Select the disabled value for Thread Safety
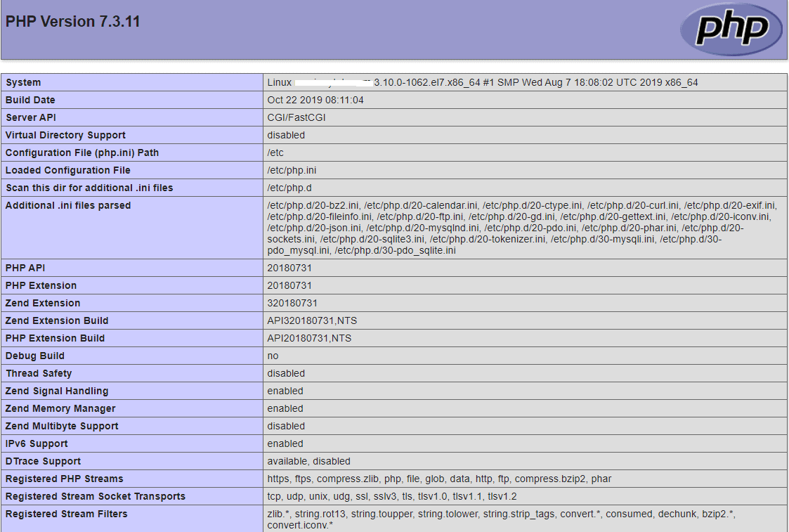This screenshot has height=532, width=789. click(x=286, y=374)
